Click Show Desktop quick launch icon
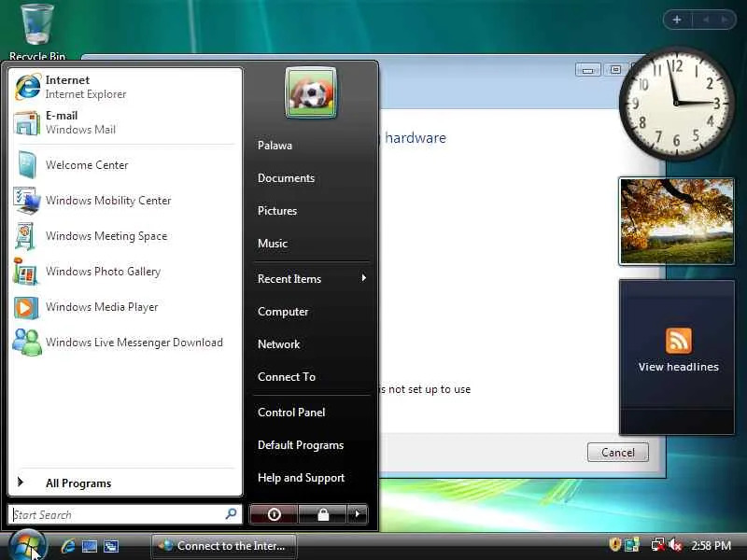Screen dimensions: 747x560 (90, 546)
